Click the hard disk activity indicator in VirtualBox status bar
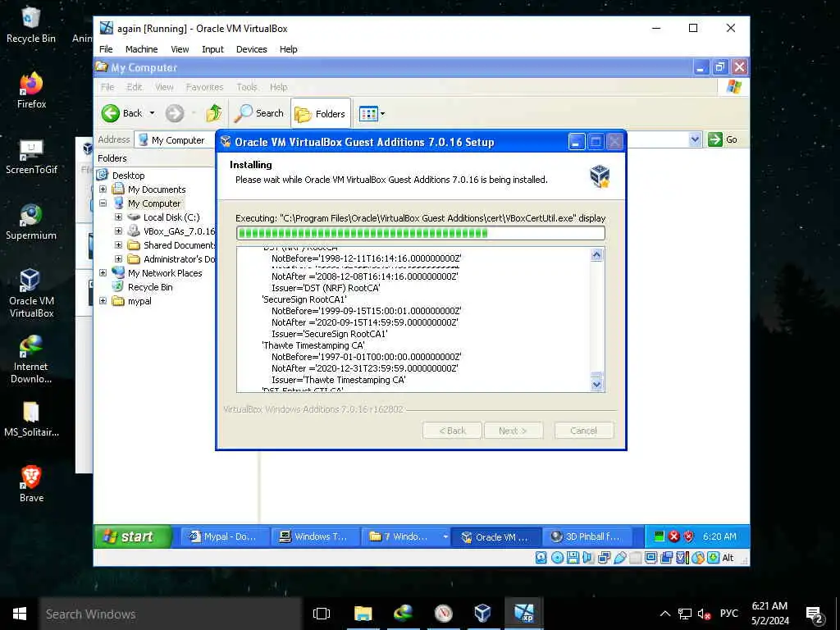The width and height of the screenshot is (840, 630). tap(541, 558)
